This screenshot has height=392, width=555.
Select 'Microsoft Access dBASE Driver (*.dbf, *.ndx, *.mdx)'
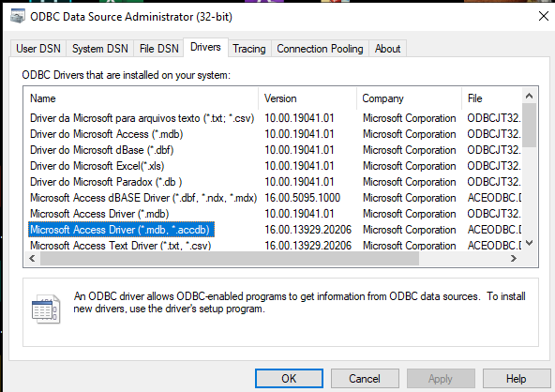click(143, 198)
